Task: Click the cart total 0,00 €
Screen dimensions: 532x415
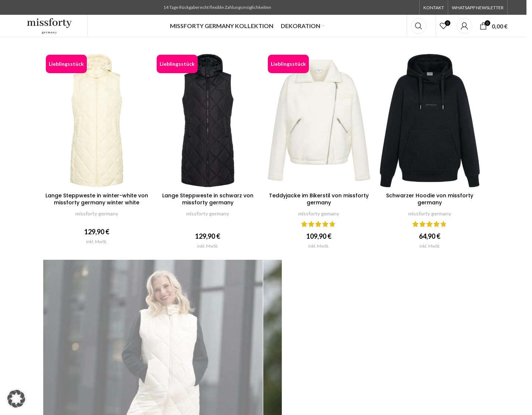Action: pos(499,26)
